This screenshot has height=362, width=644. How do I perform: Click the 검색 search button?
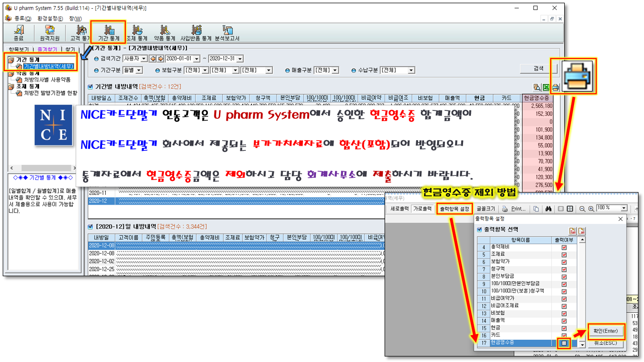click(x=538, y=69)
